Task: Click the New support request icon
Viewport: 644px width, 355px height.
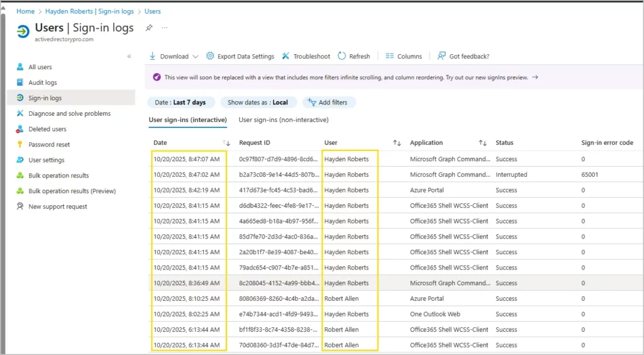Action: pyautogui.click(x=19, y=206)
